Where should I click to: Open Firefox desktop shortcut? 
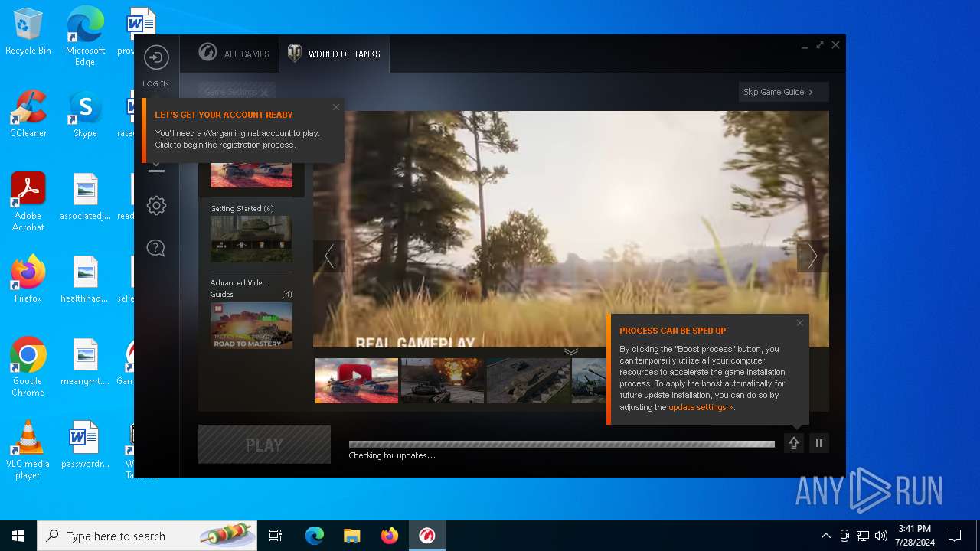tap(28, 279)
